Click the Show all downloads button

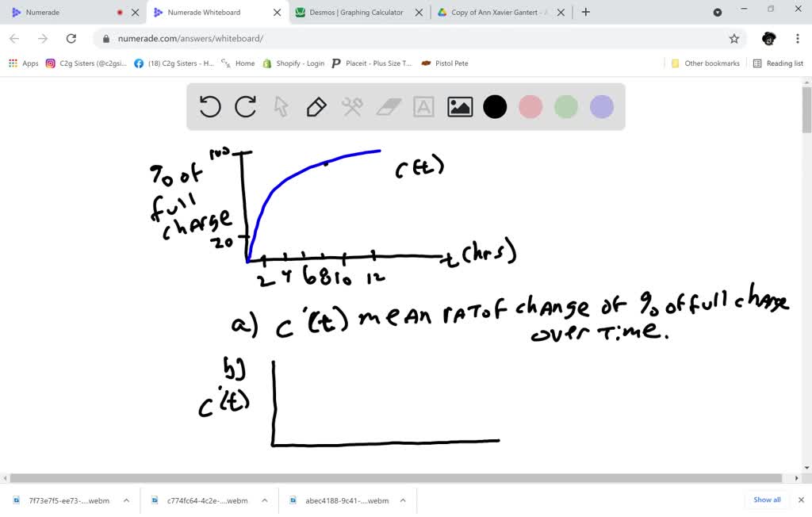pos(766,500)
